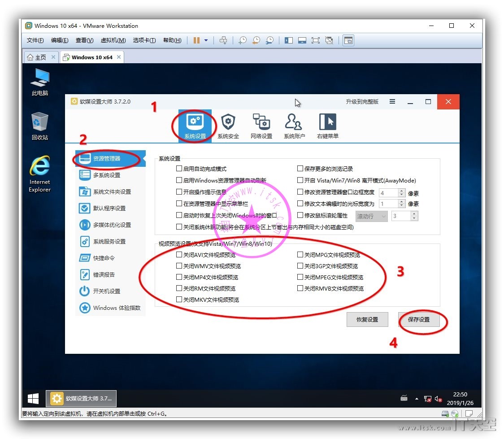This screenshot has height=439, width=504.
Task: Open the Windows Start menu
Action: pos(33,399)
